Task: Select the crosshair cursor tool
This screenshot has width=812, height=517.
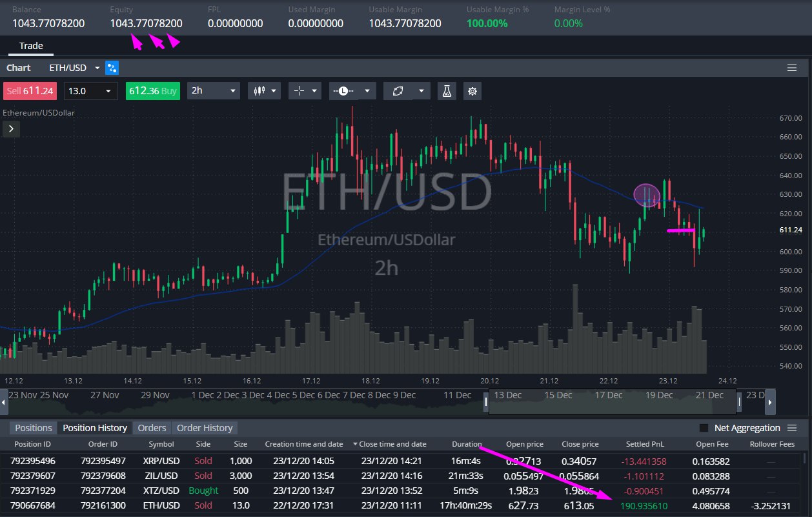Action: pos(299,91)
